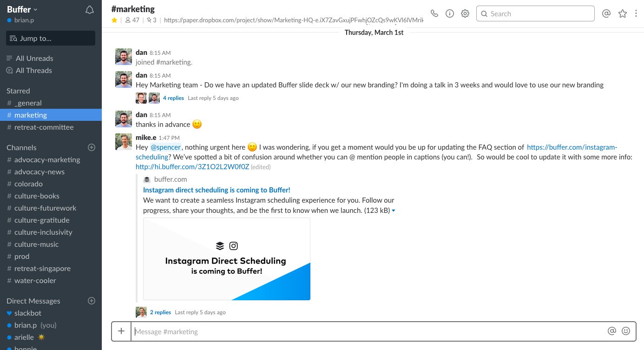View recent mentions using the @ icon

(606, 13)
